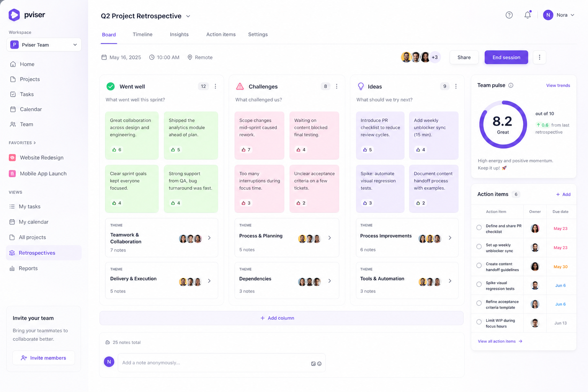Switch to the Timeline tab

coord(142,34)
